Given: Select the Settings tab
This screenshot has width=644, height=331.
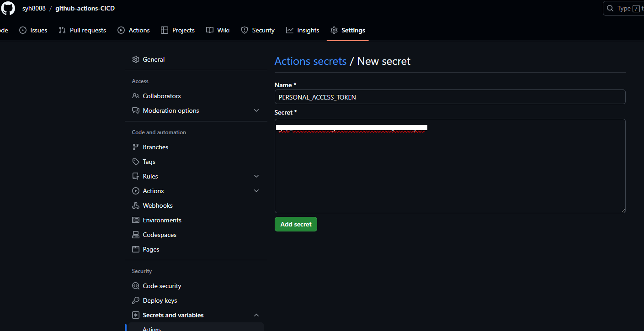Looking at the screenshot, I should [x=348, y=30].
